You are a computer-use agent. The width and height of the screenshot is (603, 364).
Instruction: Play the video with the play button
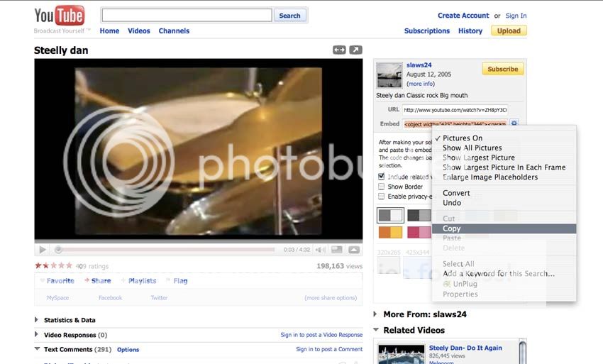pyautogui.click(x=43, y=250)
